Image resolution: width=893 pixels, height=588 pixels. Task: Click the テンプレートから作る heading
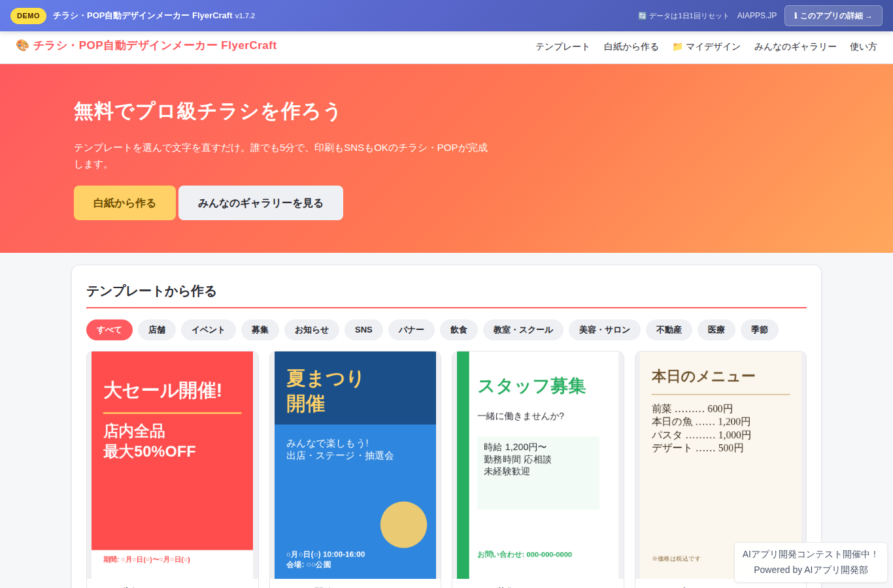coord(152,291)
